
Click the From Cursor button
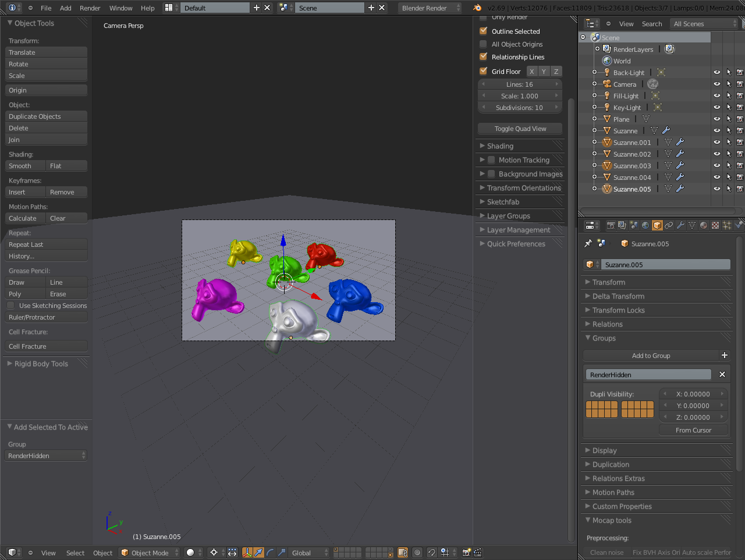[693, 430]
